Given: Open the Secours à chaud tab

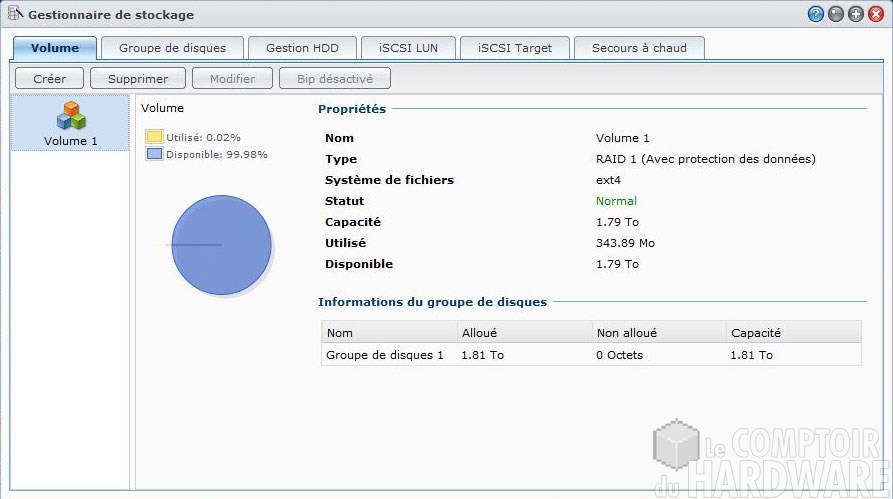Looking at the screenshot, I should tap(639, 48).
